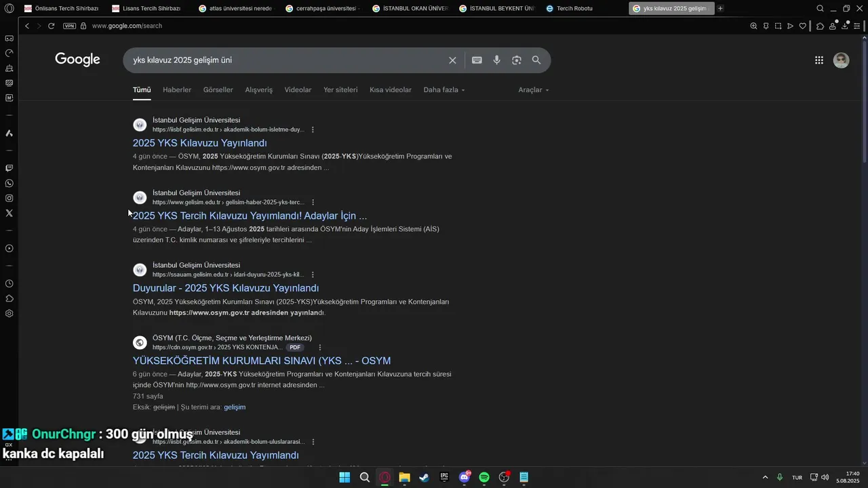Open Epic Games Launcher from the taskbar
868x488 pixels.
pyautogui.click(x=444, y=477)
